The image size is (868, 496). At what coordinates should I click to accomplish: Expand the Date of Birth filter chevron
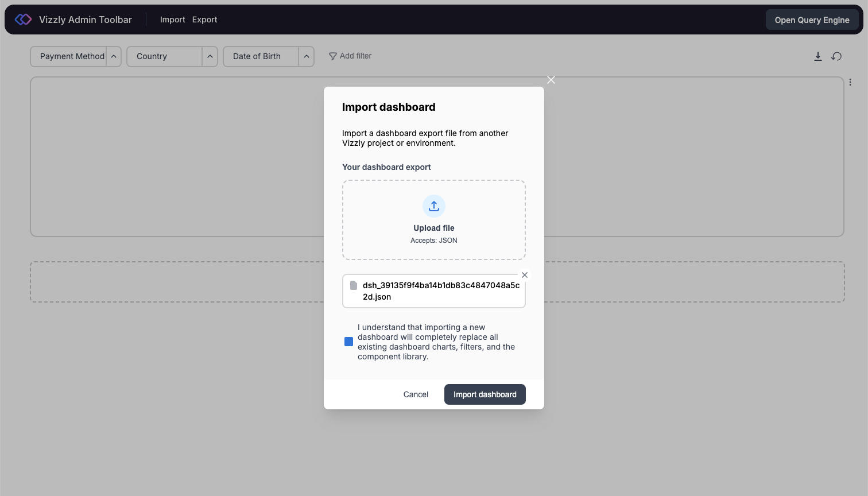click(307, 56)
